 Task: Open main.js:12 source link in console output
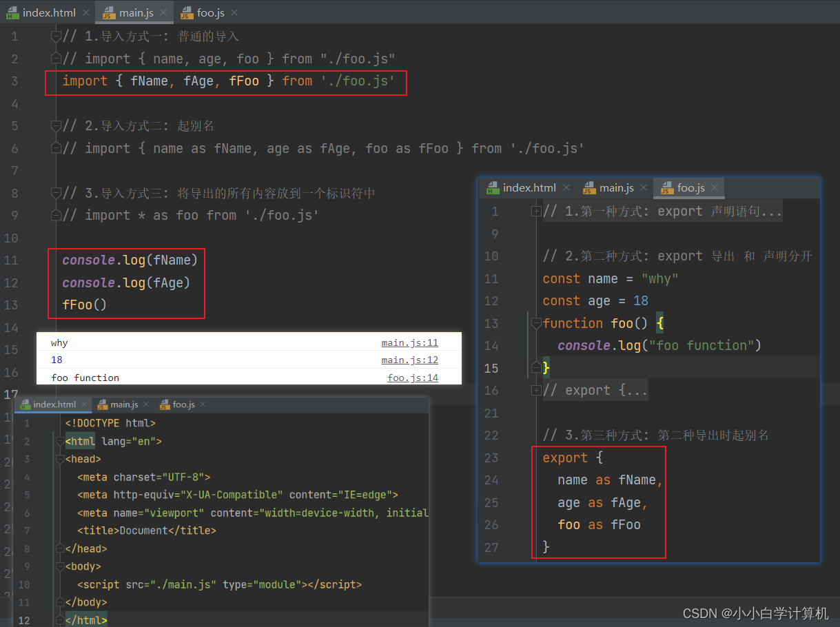click(410, 360)
